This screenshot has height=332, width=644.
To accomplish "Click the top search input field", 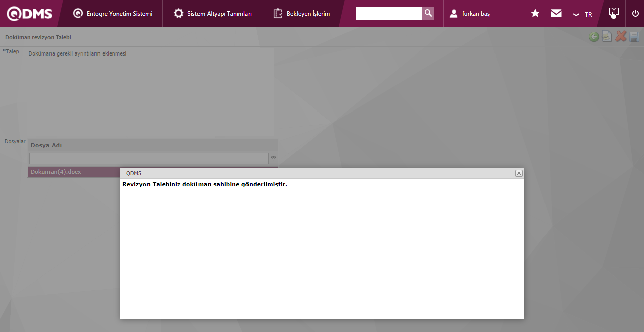I will (389, 14).
